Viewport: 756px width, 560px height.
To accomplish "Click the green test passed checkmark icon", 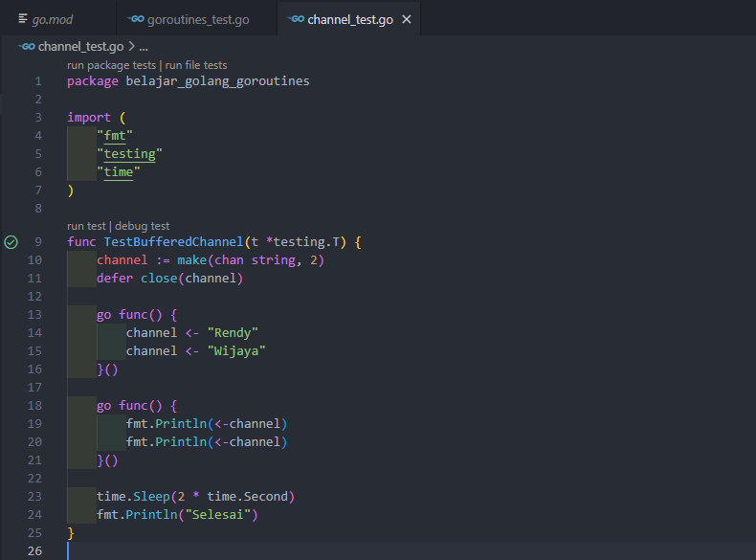I will (11, 242).
